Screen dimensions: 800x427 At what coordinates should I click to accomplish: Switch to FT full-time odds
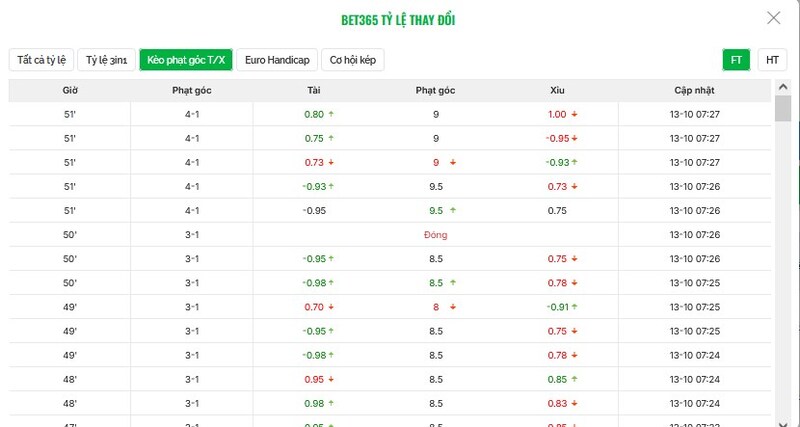pos(736,59)
